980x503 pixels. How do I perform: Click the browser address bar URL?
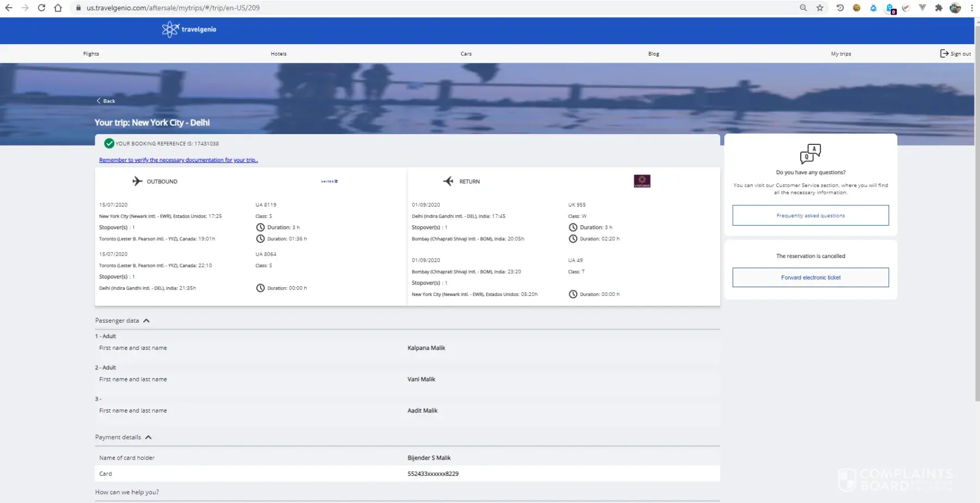click(x=173, y=8)
